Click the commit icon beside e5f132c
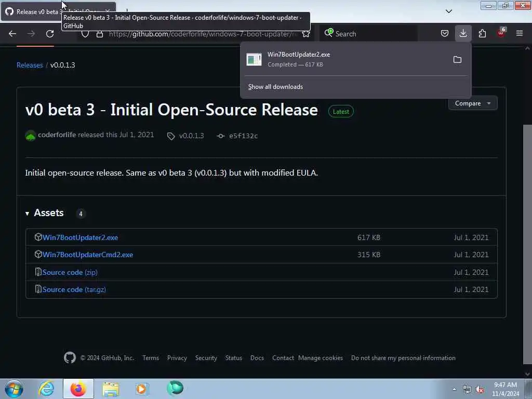 click(x=221, y=136)
